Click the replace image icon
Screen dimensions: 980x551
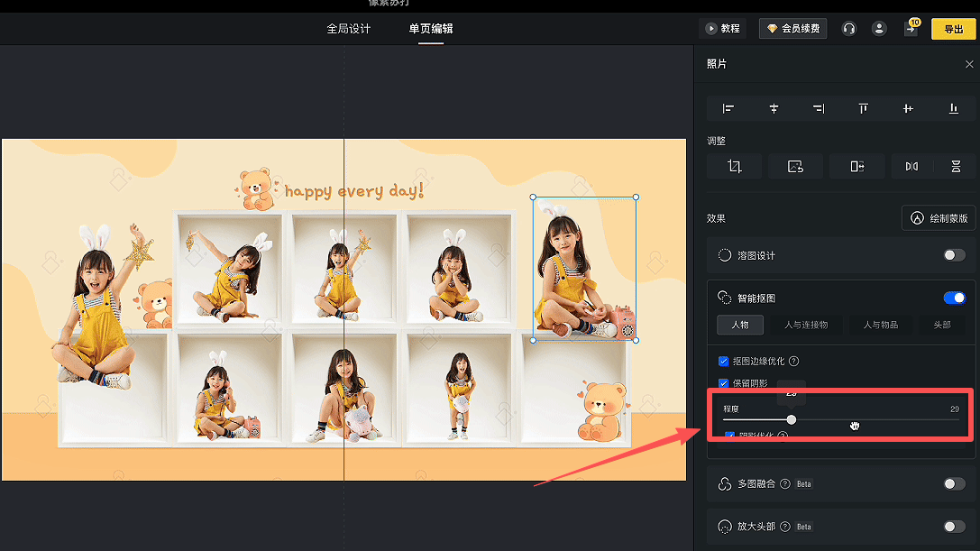click(x=794, y=166)
